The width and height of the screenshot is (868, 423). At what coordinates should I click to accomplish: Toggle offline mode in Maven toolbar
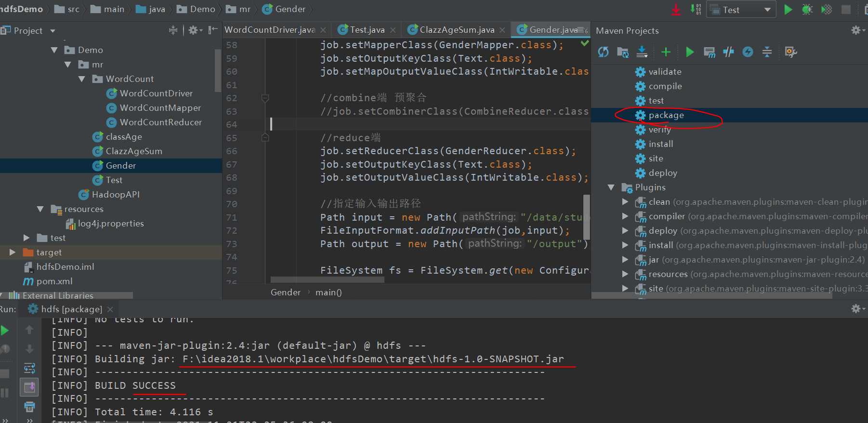coord(728,52)
